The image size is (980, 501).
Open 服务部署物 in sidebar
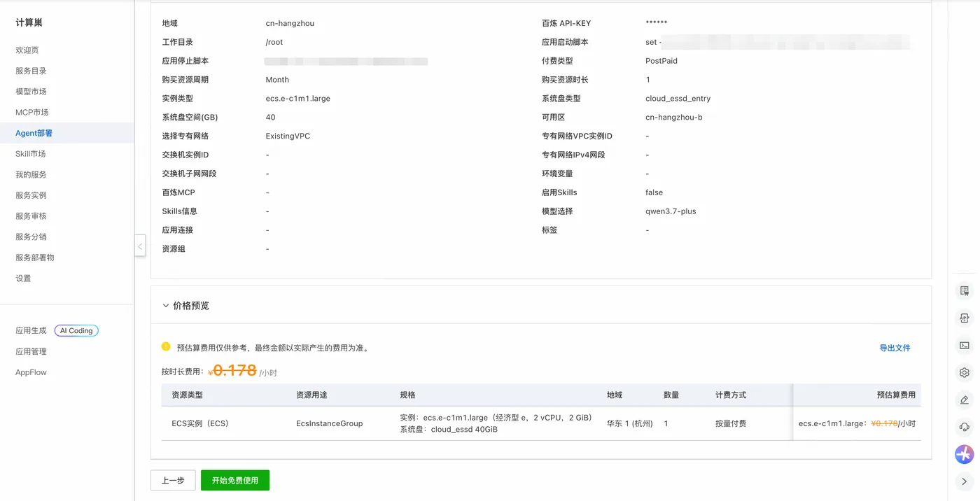click(35, 257)
